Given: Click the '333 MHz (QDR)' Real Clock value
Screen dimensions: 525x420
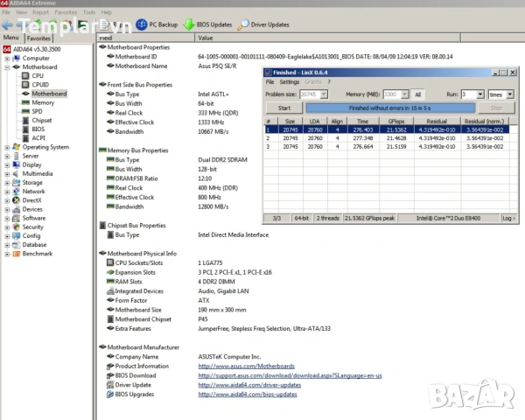Looking at the screenshot, I should click(x=218, y=113).
